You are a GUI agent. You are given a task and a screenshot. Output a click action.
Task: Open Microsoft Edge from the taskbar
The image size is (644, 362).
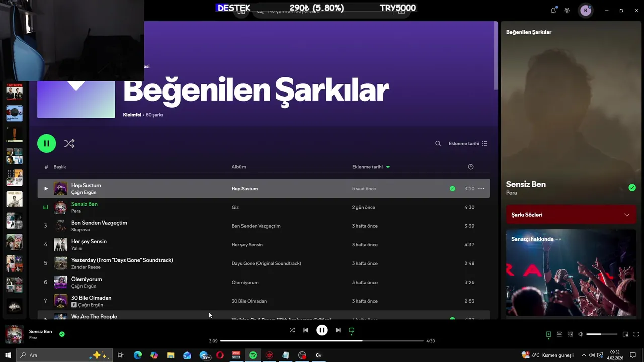click(x=137, y=355)
